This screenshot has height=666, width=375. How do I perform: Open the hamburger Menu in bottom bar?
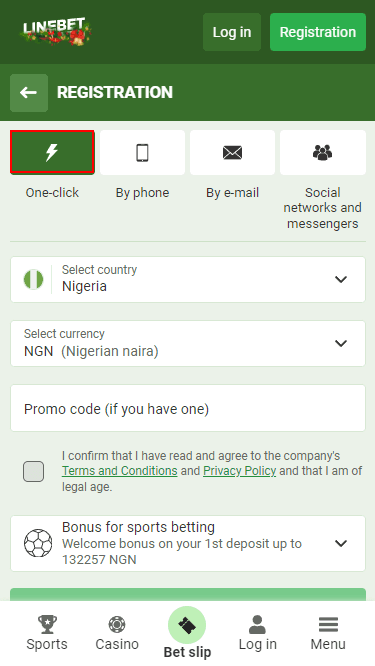click(328, 624)
